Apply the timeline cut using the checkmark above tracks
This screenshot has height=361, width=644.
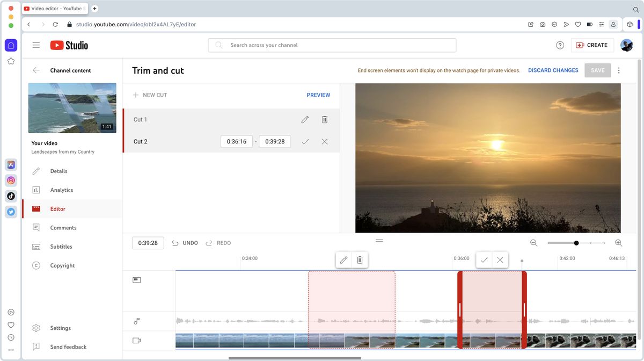click(484, 259)
